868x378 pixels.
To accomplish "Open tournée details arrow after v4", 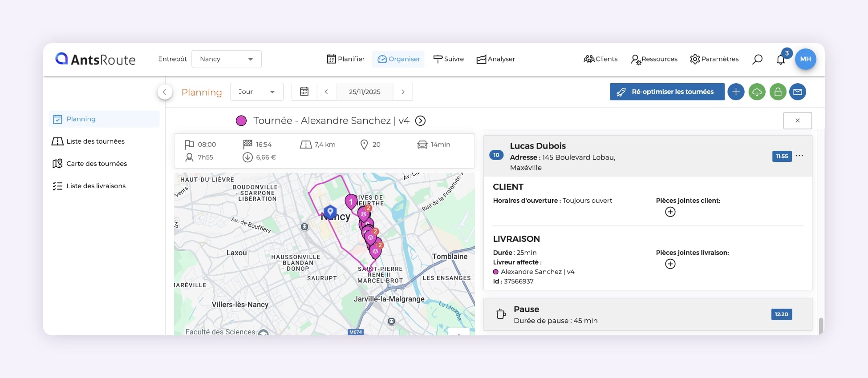I will pos(420,121).
